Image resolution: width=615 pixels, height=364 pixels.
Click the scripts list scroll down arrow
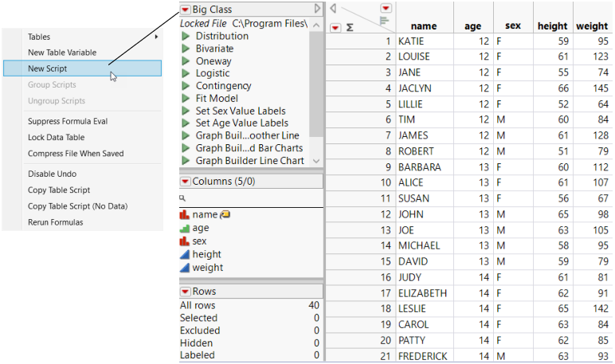(x=317, y=161)
